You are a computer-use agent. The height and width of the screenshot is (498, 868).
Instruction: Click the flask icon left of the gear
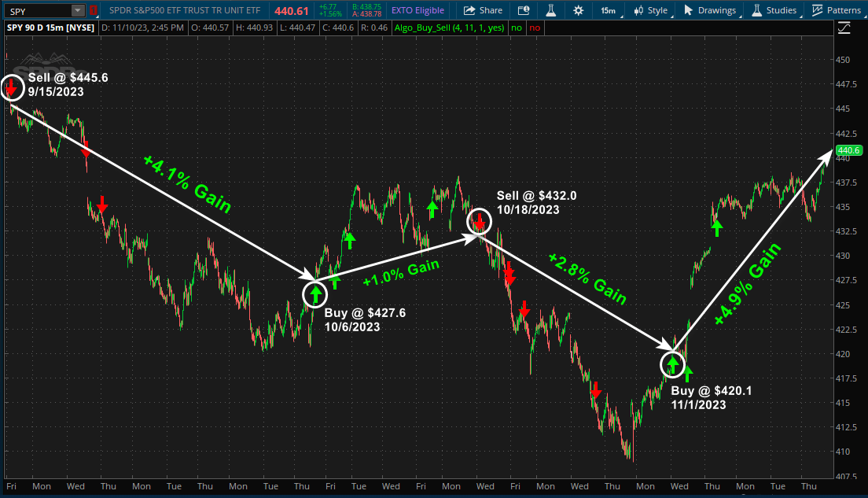coord(551,10)
